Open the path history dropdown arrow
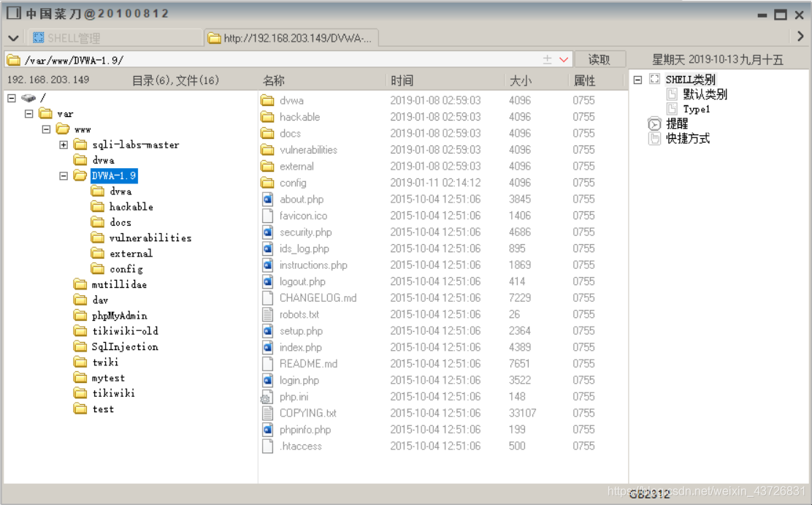The width and height of the screenshot is (812, 505). [x=564, y=60]
